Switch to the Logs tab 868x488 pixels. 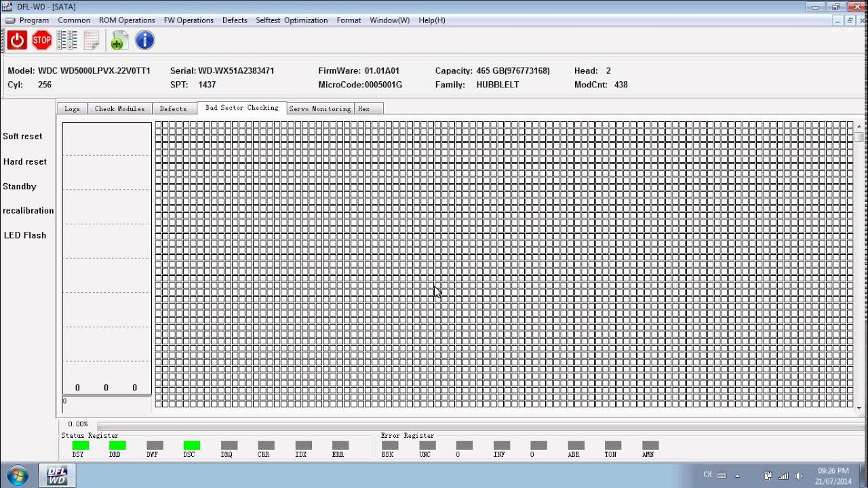tap(72, 108)
